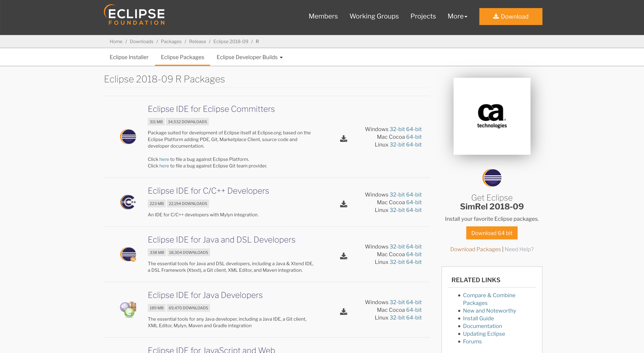Open Eclipse IDE for JavaScript and Web title
This screenshot has height=353, width=644.
click(211, 350)
